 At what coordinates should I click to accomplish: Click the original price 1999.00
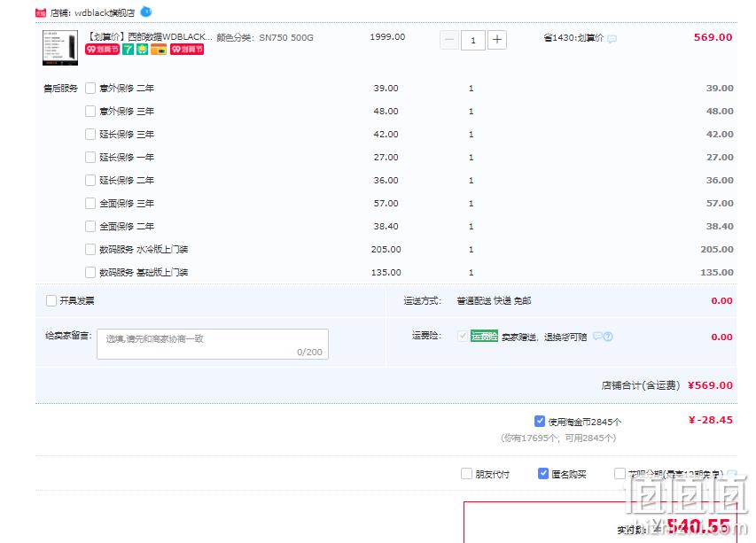pyautogui.click(x=387, y=37)
